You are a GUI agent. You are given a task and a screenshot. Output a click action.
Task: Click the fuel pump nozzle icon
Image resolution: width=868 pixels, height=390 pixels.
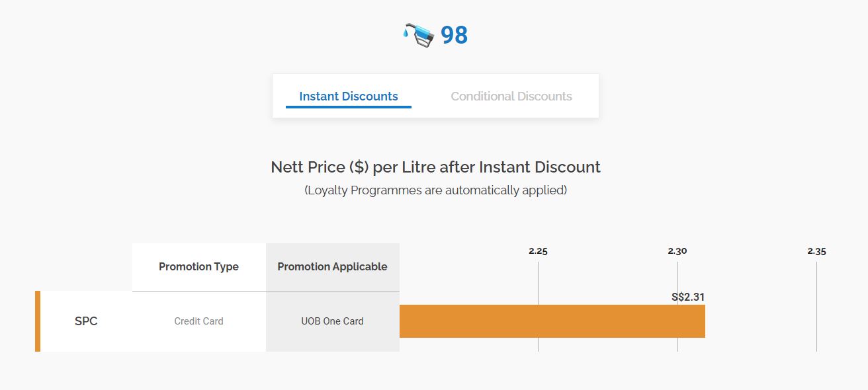[x=418, y=34]
